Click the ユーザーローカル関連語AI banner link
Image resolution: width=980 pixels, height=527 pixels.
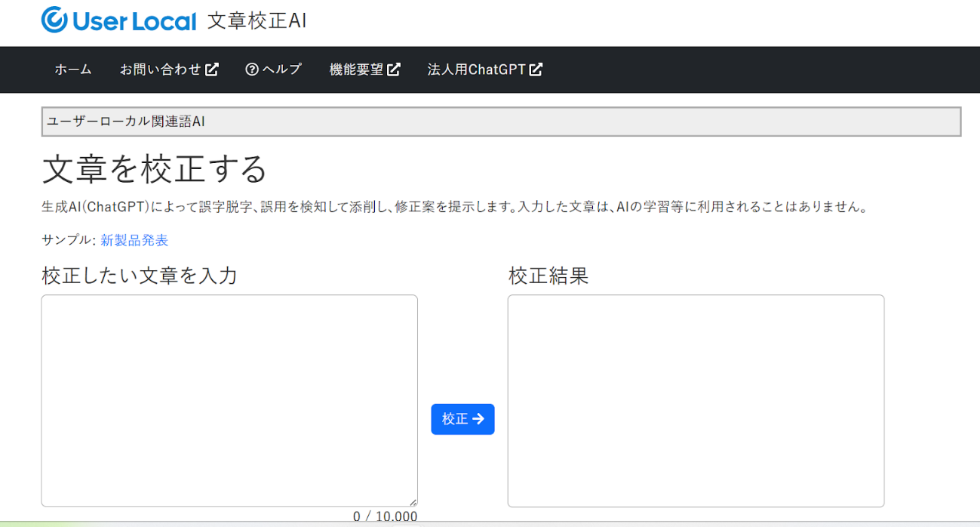(x=127, y=122)
